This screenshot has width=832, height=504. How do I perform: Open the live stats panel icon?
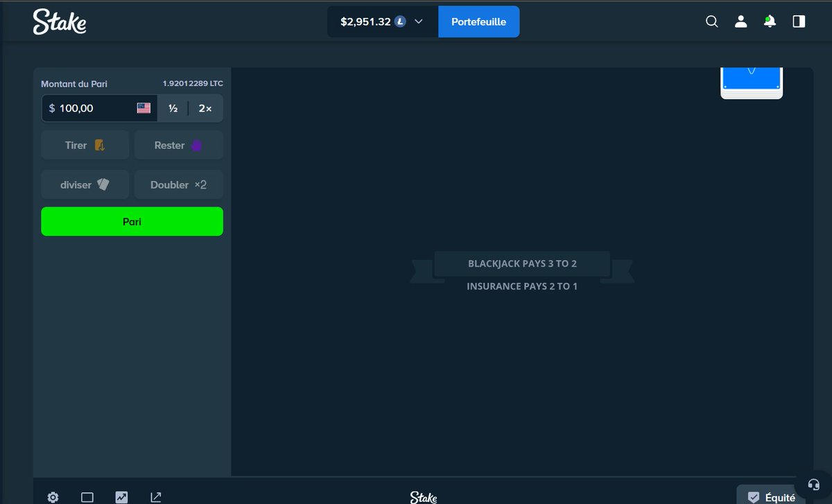(121, 497)
